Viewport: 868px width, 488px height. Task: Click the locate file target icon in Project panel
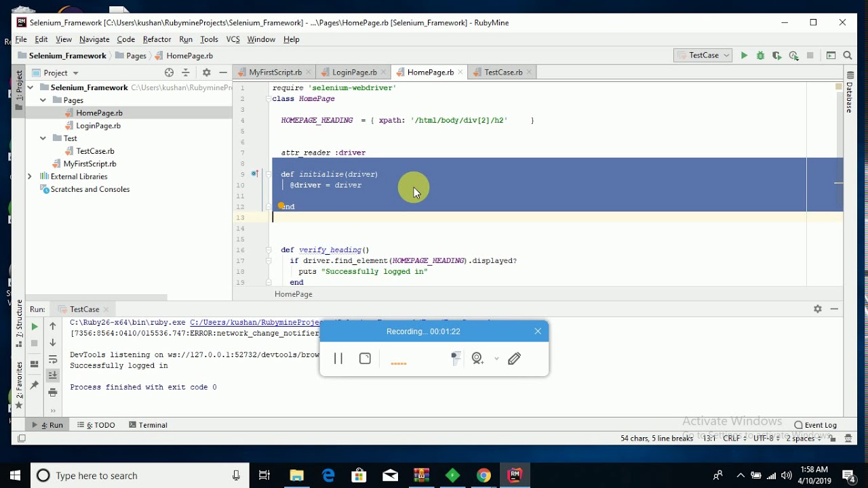pos(169,73)
